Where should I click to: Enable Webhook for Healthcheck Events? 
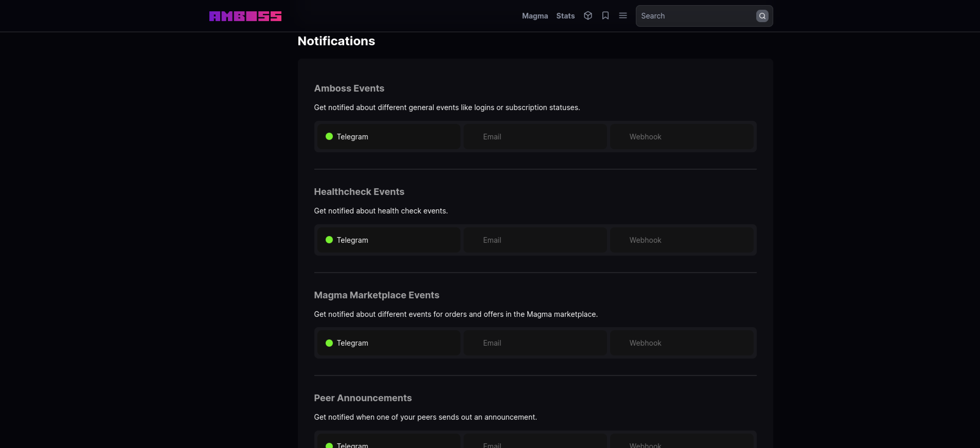[681, 240]
